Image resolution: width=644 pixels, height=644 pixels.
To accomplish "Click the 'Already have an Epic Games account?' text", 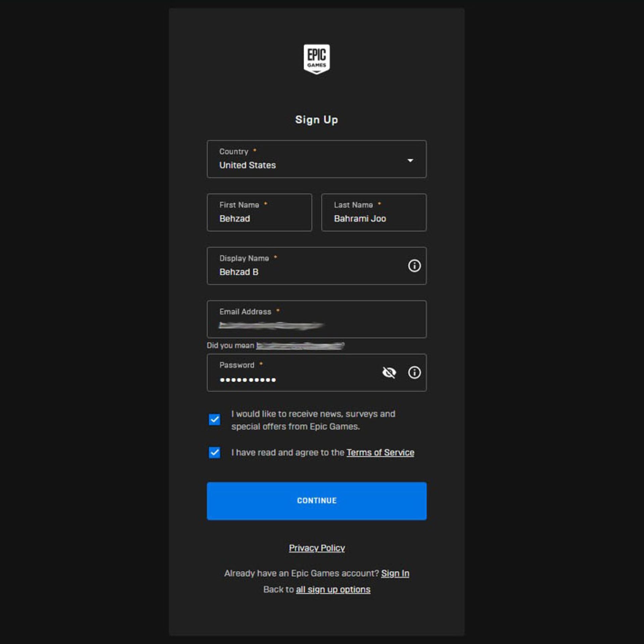I will 302,573.
